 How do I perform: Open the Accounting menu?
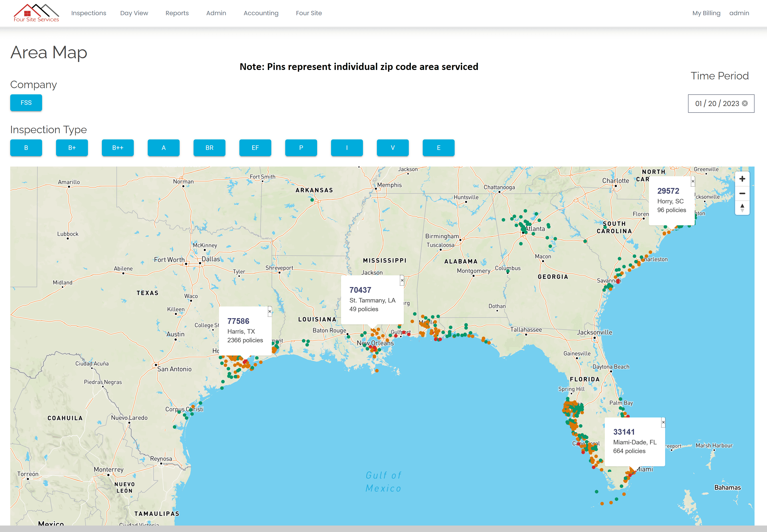[261, 13]
